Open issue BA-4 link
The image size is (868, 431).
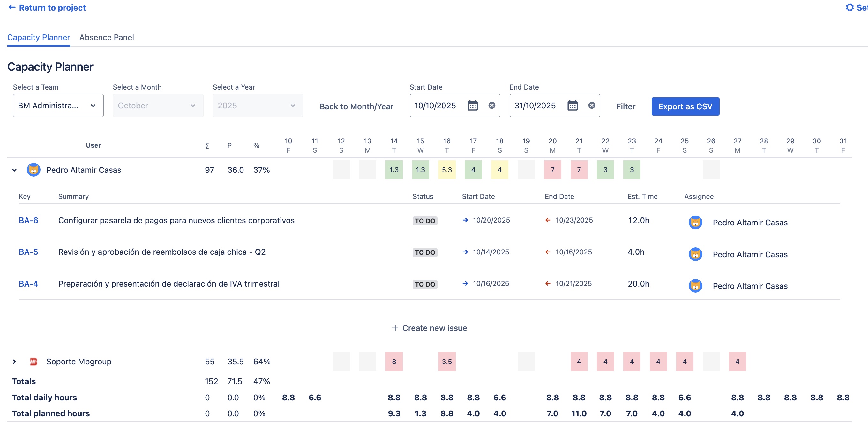(28, 284)
